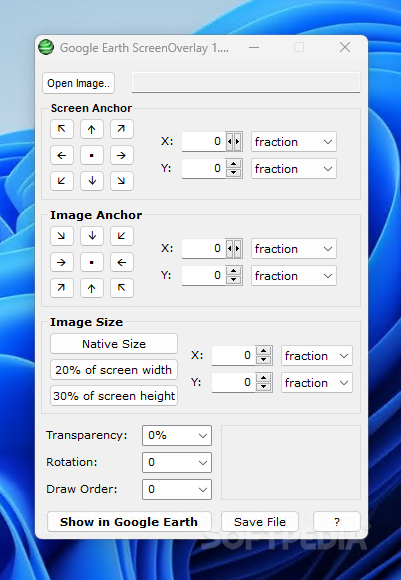Click Screen Anchor Y value field
Screen dimensions: 401x580
(203, 168)
